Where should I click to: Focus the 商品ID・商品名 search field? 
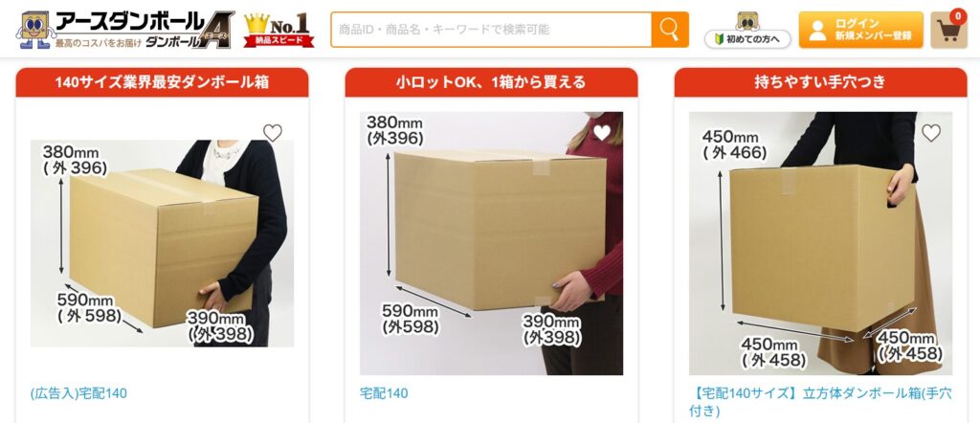491,30
